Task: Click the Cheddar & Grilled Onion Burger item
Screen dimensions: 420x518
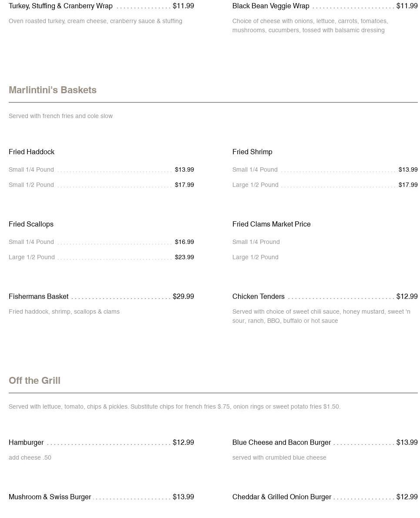Action: 282,497
